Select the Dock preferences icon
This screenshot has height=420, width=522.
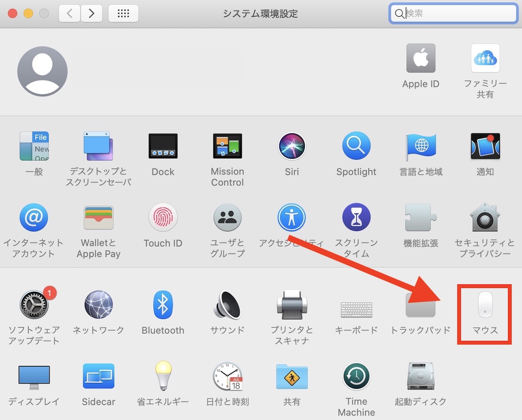click(x=163, y=146)
